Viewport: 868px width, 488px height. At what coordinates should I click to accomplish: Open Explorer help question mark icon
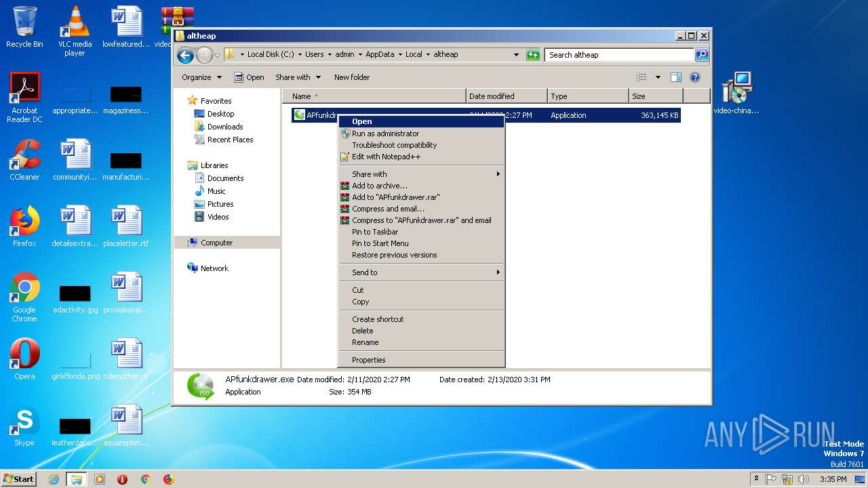point(695,77)
